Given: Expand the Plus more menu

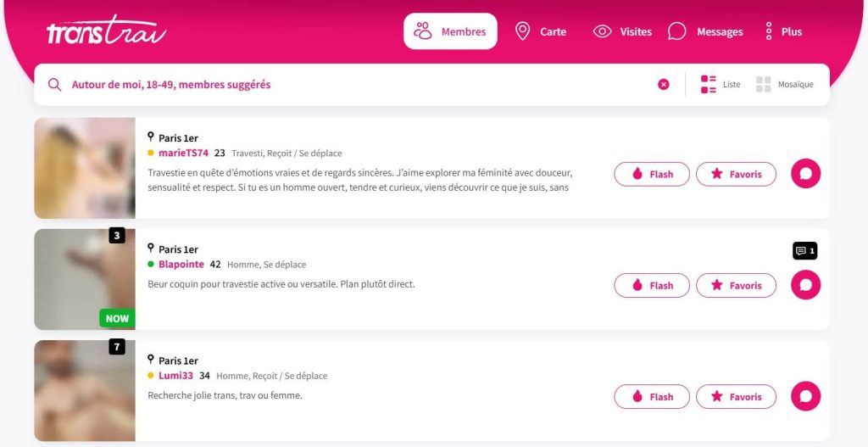Looking at the screenshot, I should point(783,31).
